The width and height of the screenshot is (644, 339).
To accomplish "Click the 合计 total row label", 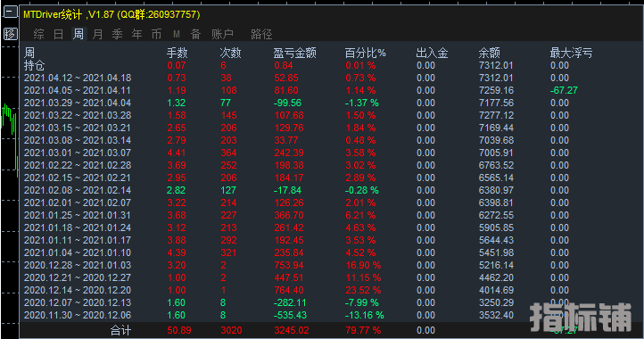I will click(x=120, y=330).
